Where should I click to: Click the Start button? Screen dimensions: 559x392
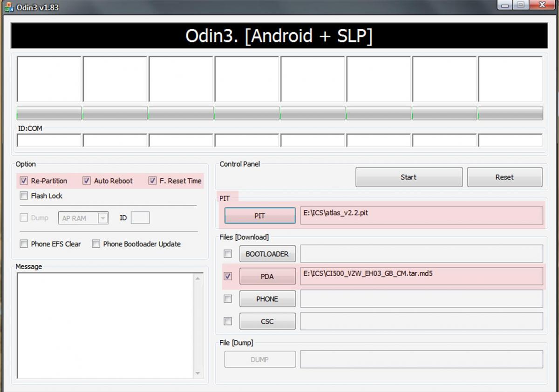tap(409, 177)
